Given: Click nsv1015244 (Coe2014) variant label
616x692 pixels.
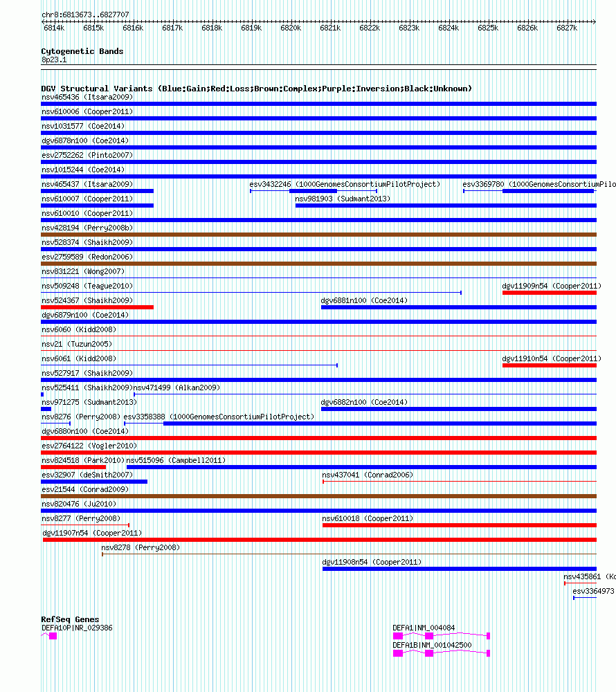Looking at the screenshot, I should pyautogui.click(x=83, y=170).
